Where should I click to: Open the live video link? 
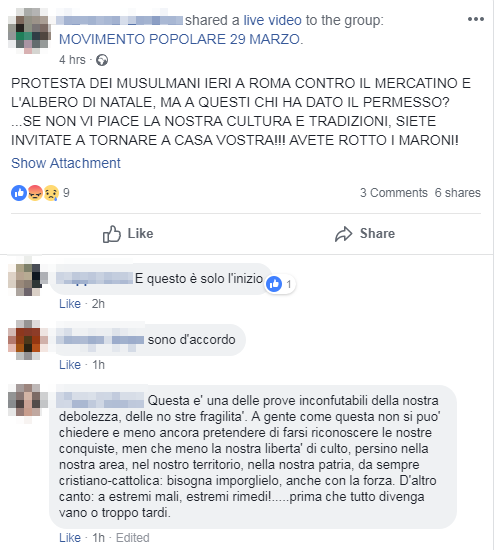tap(273, 20)
